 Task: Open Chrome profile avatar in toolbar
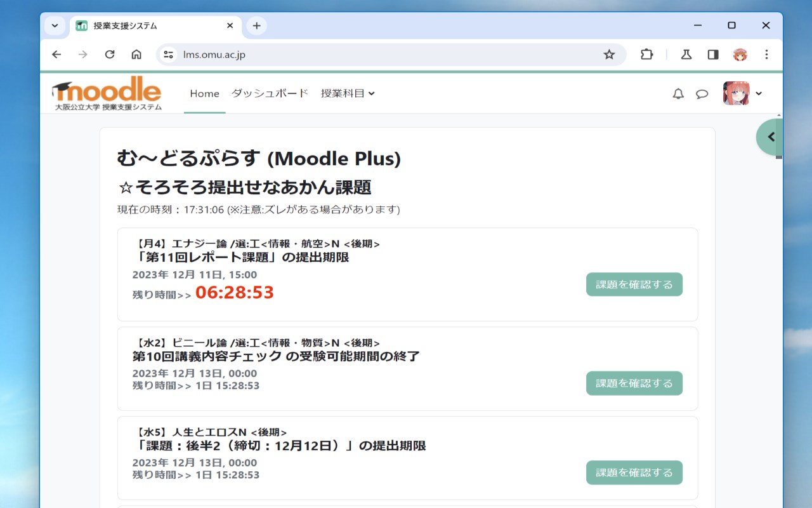point(740,55)
